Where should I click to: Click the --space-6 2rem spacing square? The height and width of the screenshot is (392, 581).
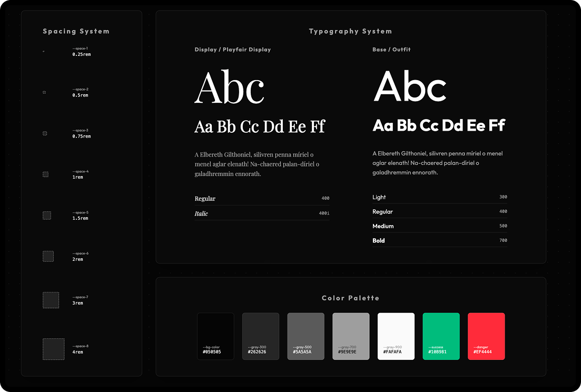(x=48, y=256)
